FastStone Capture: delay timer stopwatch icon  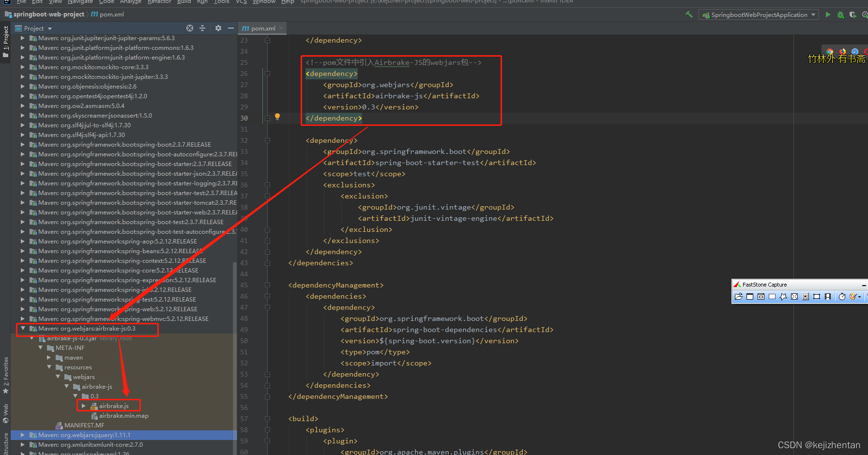842,297
